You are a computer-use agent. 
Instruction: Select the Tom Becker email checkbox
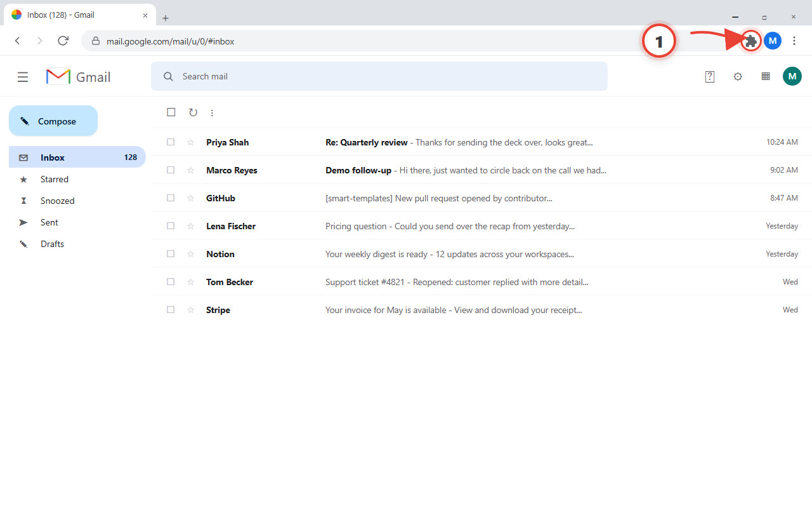pyautogui.click(x=171, y=282)
